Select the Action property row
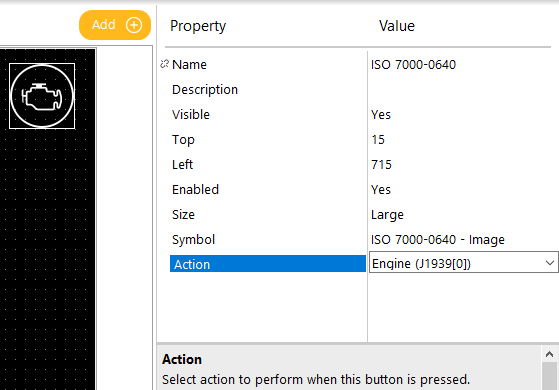Viewport: 559px width, 390px height. pos(268,264)
